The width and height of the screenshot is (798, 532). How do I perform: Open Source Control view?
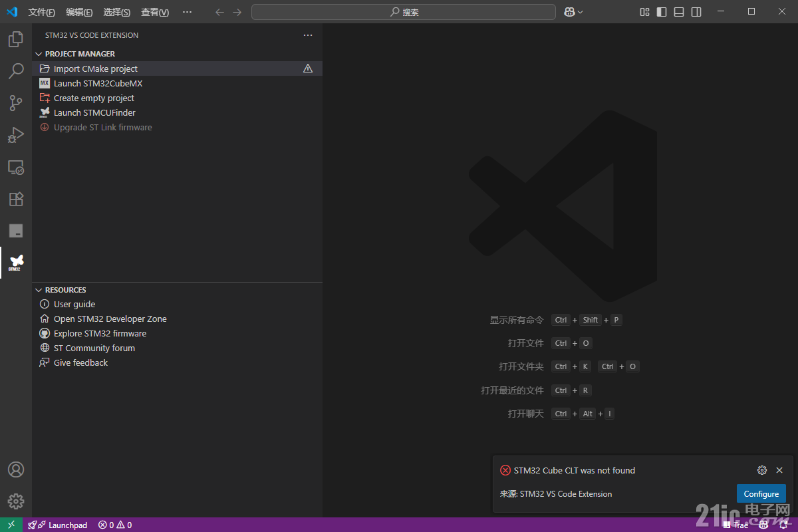point(16,103)
